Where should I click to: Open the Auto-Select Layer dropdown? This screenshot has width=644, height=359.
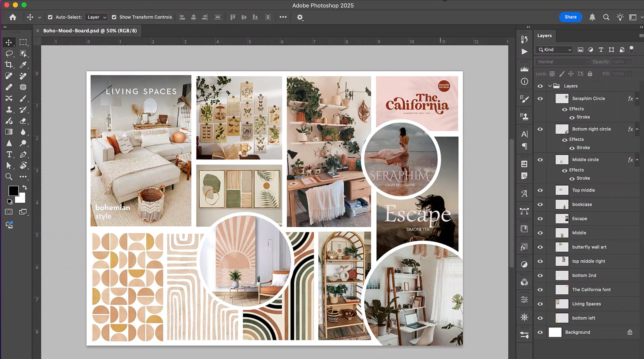(97, 17)
